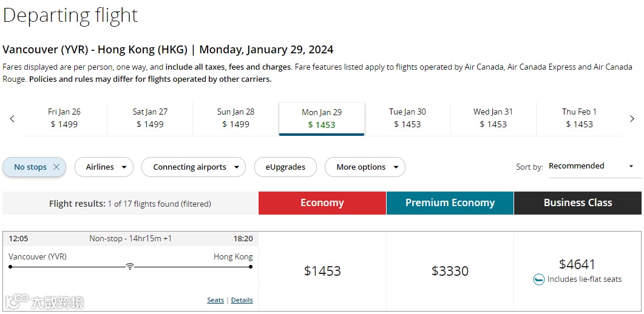Toggle the eUpgrades filter

tap(286, 167)
